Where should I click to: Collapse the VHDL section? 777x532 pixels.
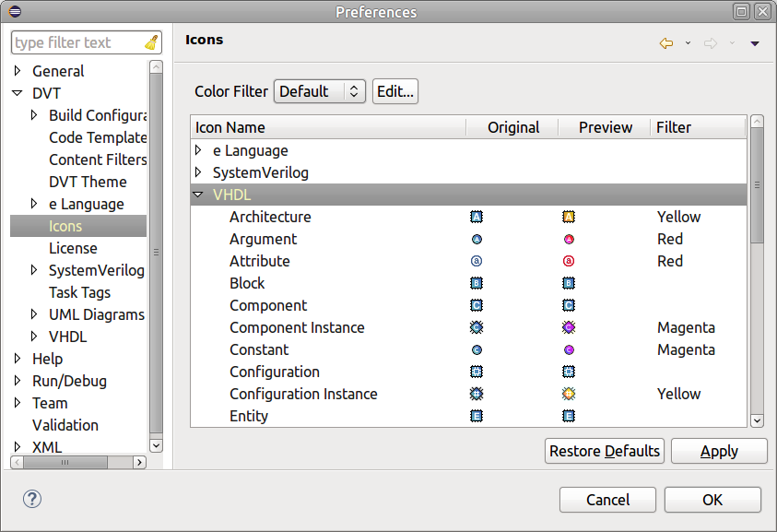click(198, 195)
